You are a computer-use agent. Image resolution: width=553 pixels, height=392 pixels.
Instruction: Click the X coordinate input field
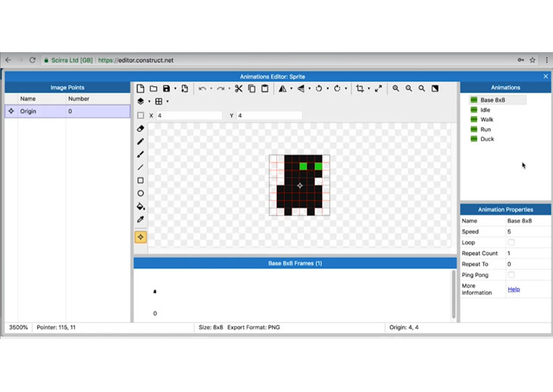click(189, 116)
